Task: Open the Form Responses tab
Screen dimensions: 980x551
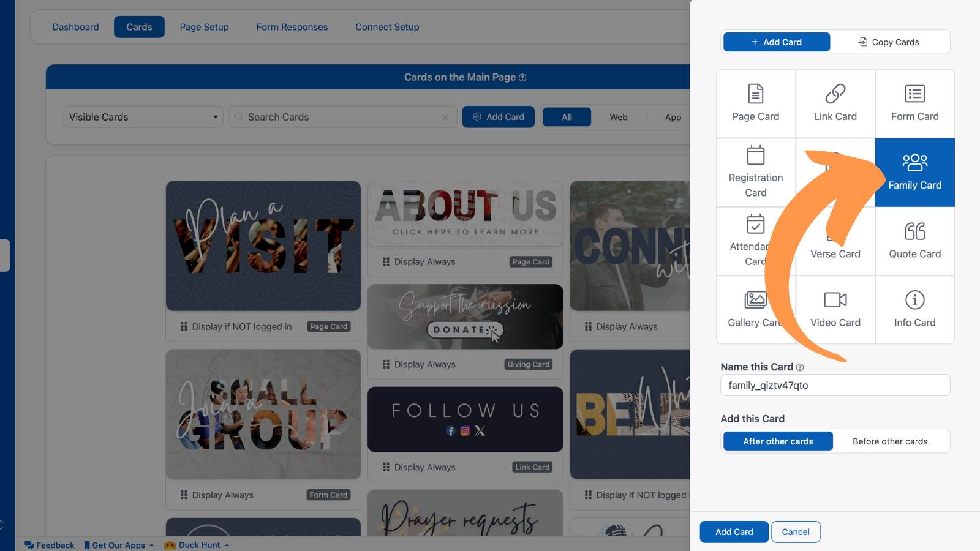Action: point(292,27)
